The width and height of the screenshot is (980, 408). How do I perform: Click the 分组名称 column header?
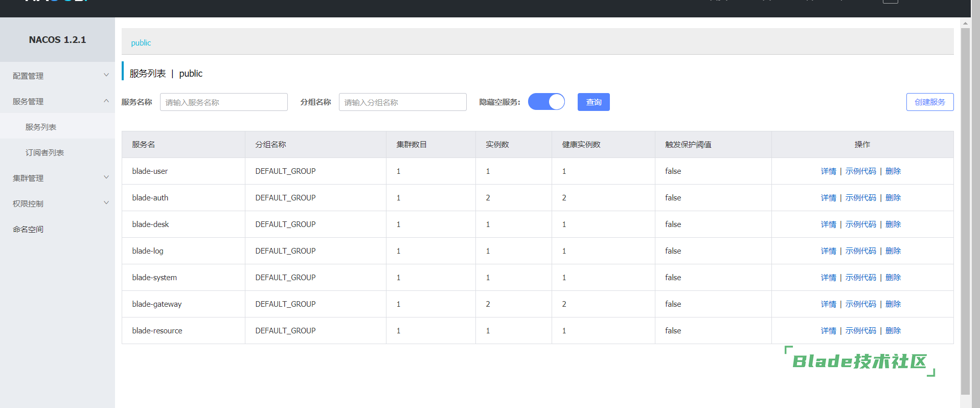click(315, 145)
